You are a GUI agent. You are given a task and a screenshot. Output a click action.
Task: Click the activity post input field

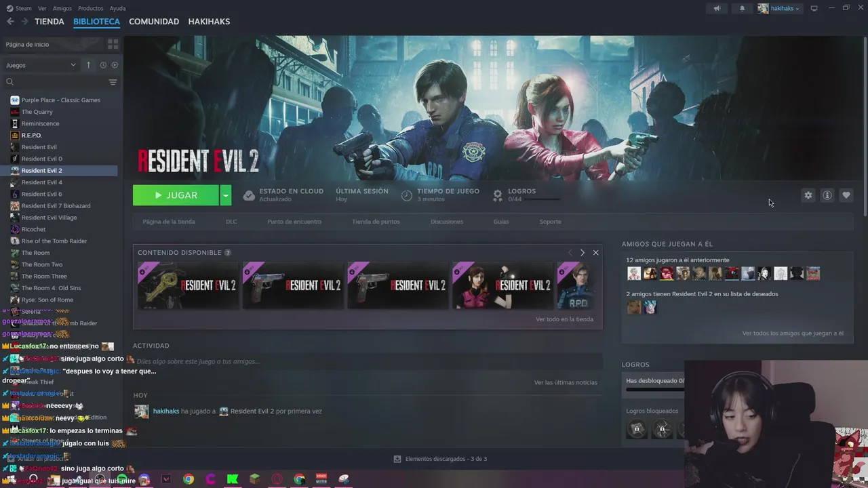pos(368,361)
